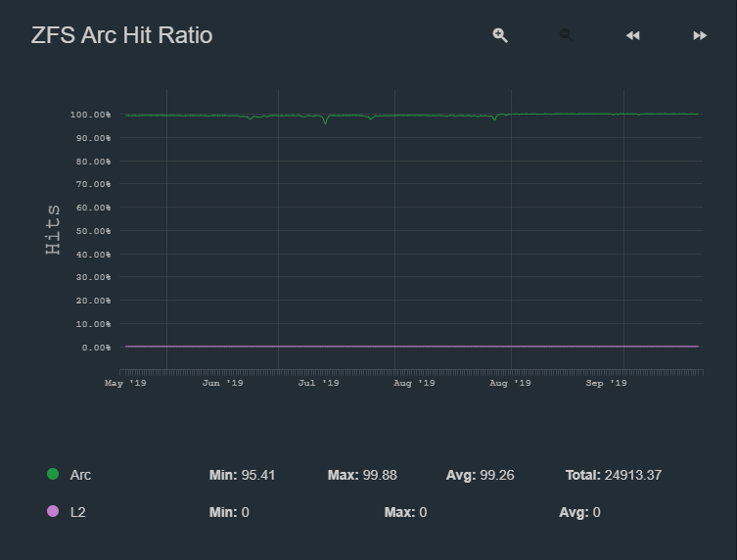737x560 pixels.
Task: Click the zoom in magnifier icon
Action: (x=500, y=35)
